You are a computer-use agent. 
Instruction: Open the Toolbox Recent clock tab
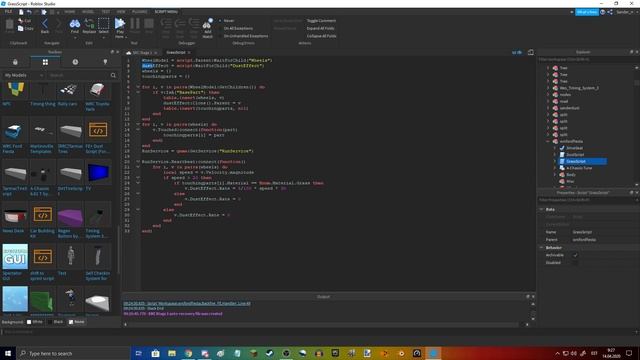click(x=75, y=62)
